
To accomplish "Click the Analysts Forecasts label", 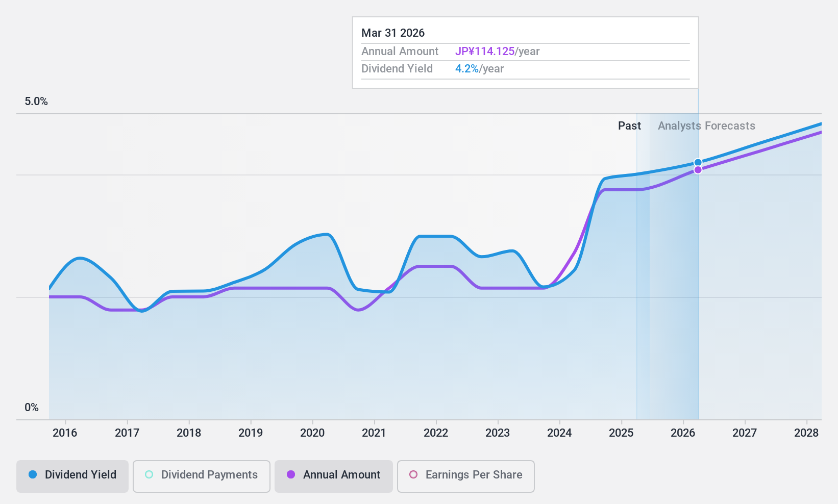I will [706, 126].
